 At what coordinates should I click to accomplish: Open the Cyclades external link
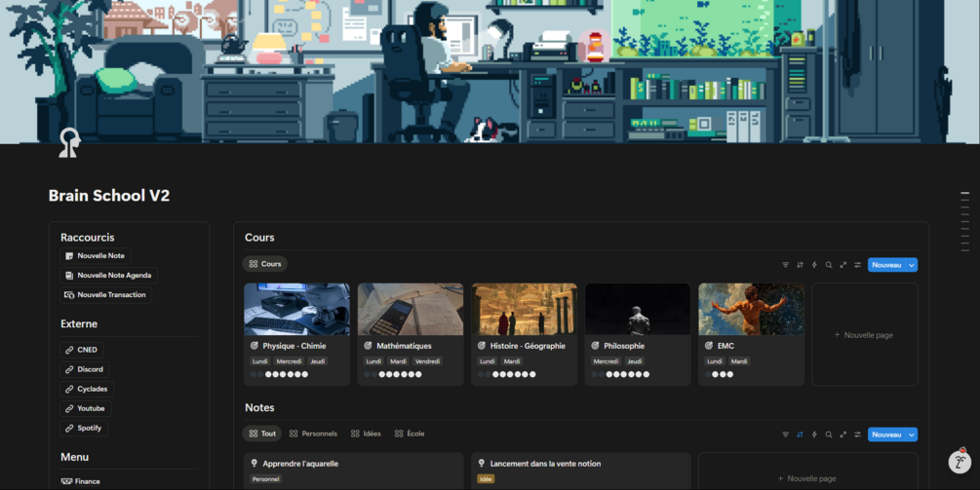[87, 389]
